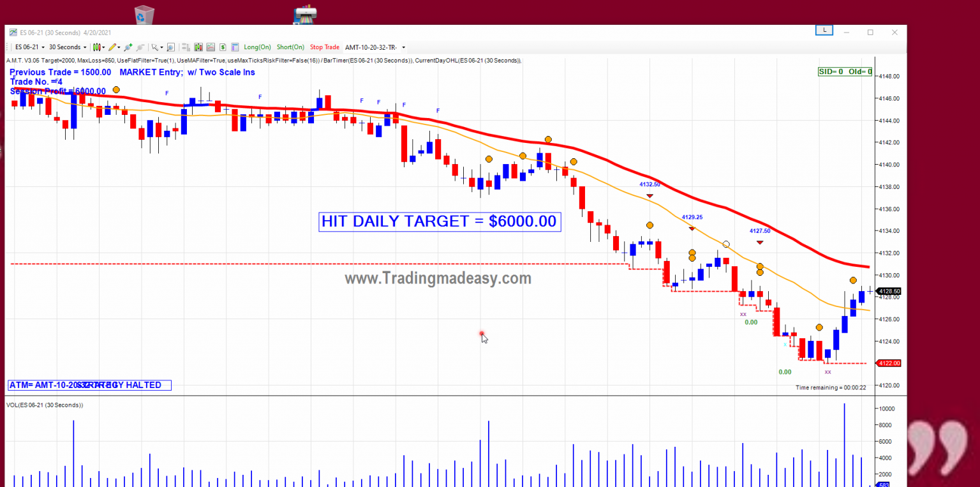980x487 pixels.
Task: Select the pencil drawing tool
Action: coord(112,47)
